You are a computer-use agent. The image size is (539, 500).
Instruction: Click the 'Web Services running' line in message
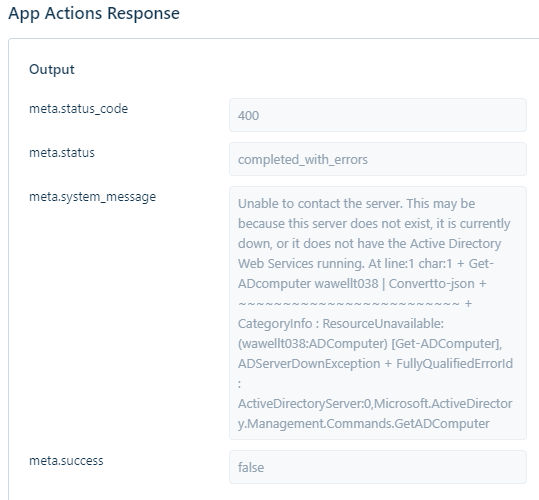pyautogui.click(x=301, y=264)
